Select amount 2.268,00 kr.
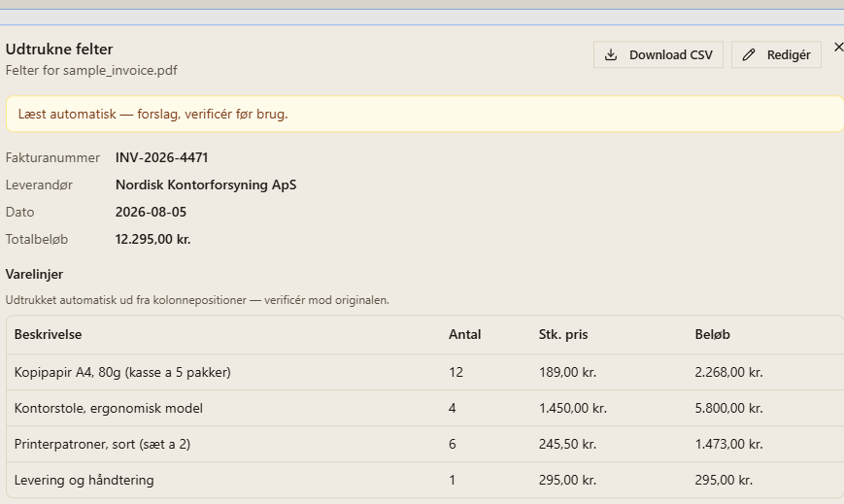This screenshot has width=844, height=504. coord(728,372)
